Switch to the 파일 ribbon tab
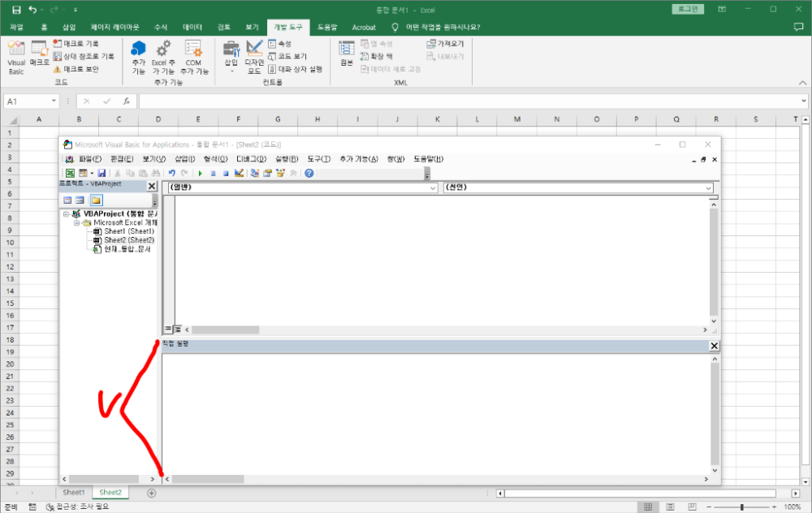Screen dimensions: 812x513 click(16, 27)
